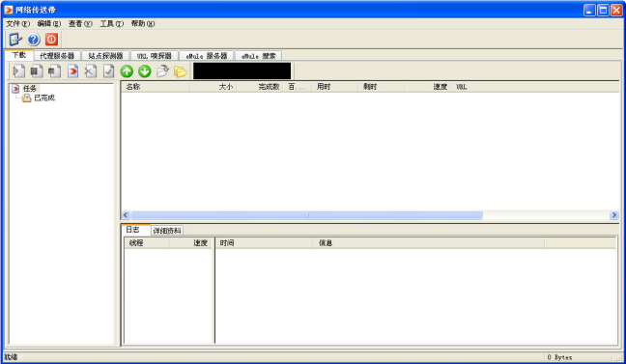Open the 编辑(E) menu
The height and width of the screenshot is (364, 626).
(48, 23)
